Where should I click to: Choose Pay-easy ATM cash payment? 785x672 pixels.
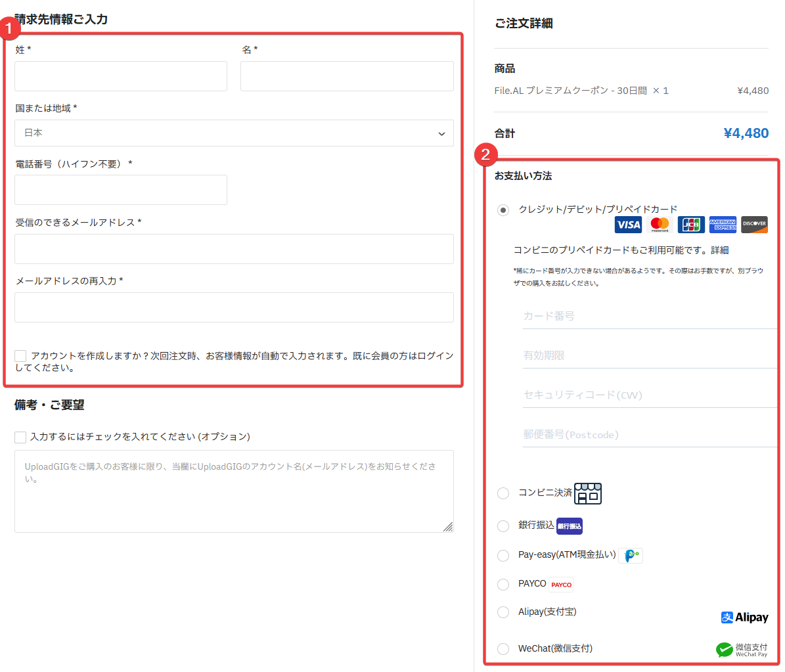point(503,556)
